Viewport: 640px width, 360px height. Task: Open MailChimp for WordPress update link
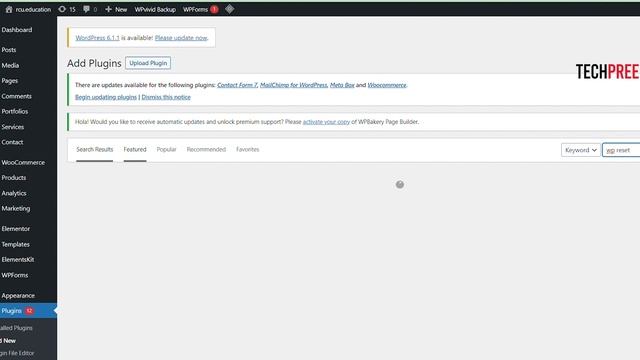point(293,85)
